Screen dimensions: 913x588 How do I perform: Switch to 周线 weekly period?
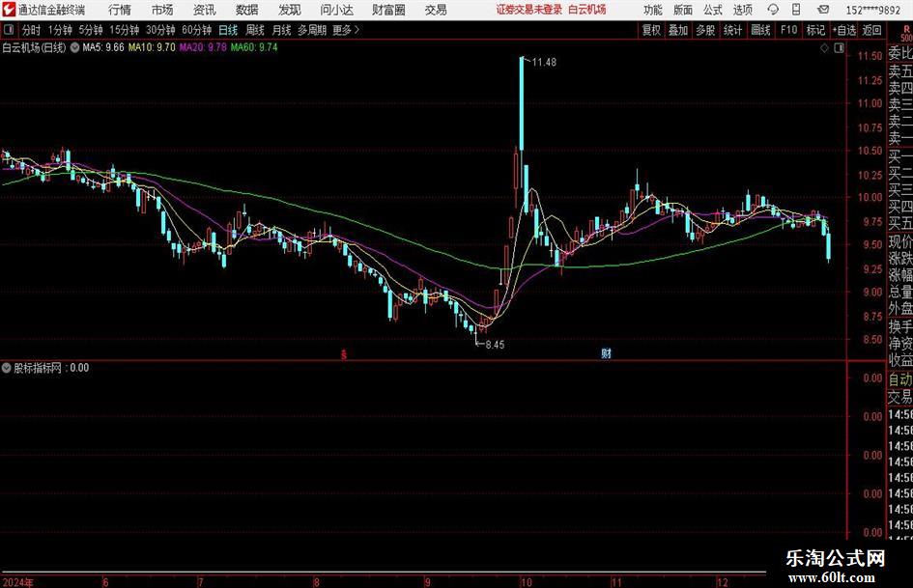pyautogui.click(x=255, y=30)
